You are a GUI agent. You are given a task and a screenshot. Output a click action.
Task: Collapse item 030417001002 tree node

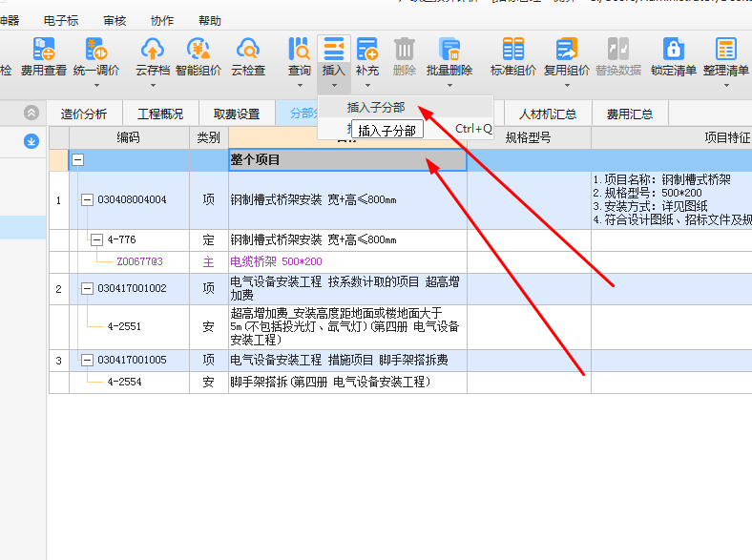87,289
